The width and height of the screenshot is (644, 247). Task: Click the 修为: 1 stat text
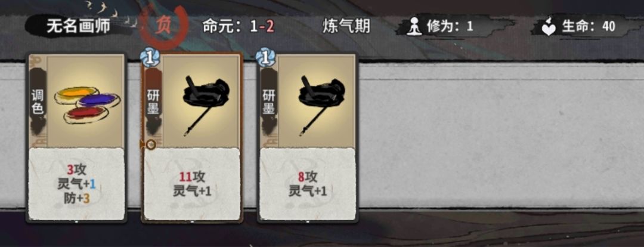point(450,27)
